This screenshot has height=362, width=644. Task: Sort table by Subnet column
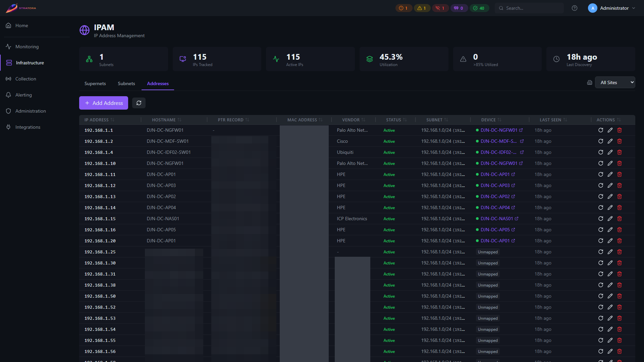437,120
